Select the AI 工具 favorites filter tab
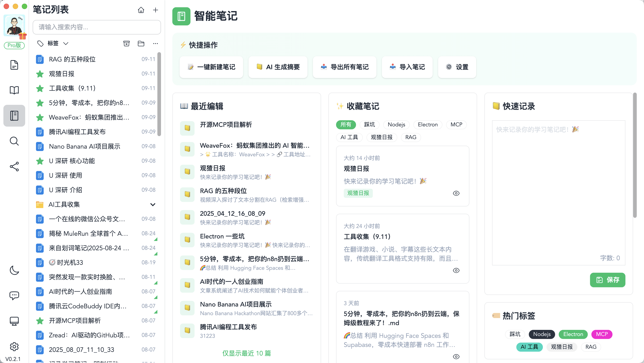This screenshot has height=363, width=644. [x=349, y=137]
